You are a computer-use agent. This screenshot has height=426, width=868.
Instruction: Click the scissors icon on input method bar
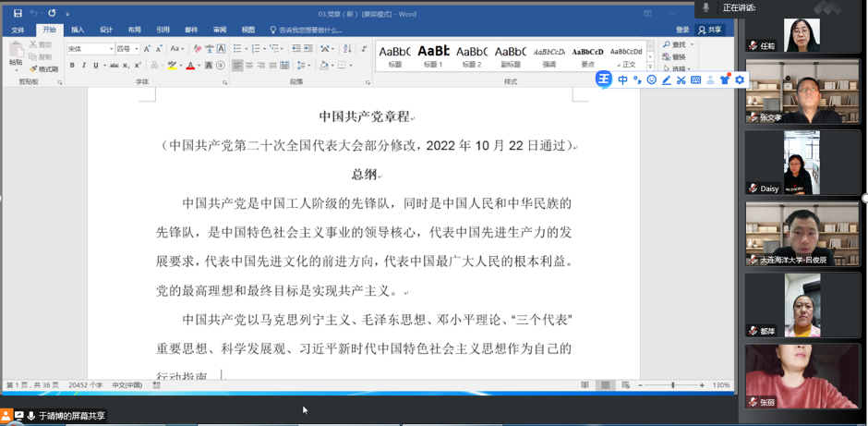(x=681, y=80)
